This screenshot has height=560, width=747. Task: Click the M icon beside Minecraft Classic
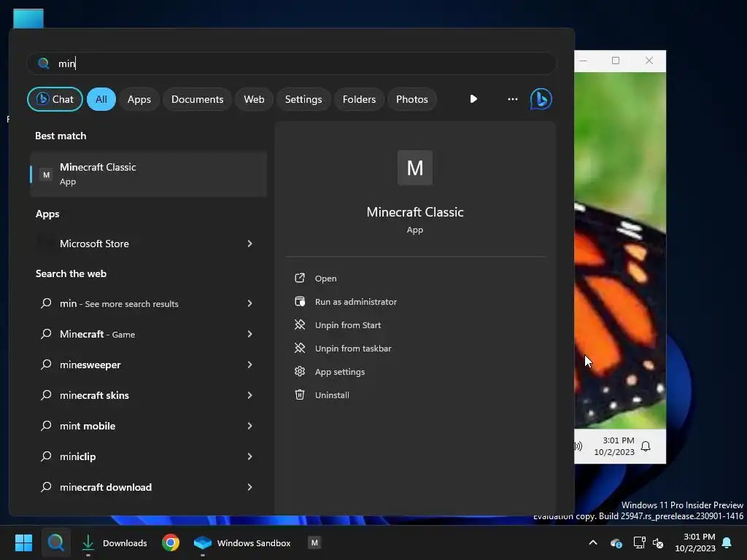tap(46, 175)
